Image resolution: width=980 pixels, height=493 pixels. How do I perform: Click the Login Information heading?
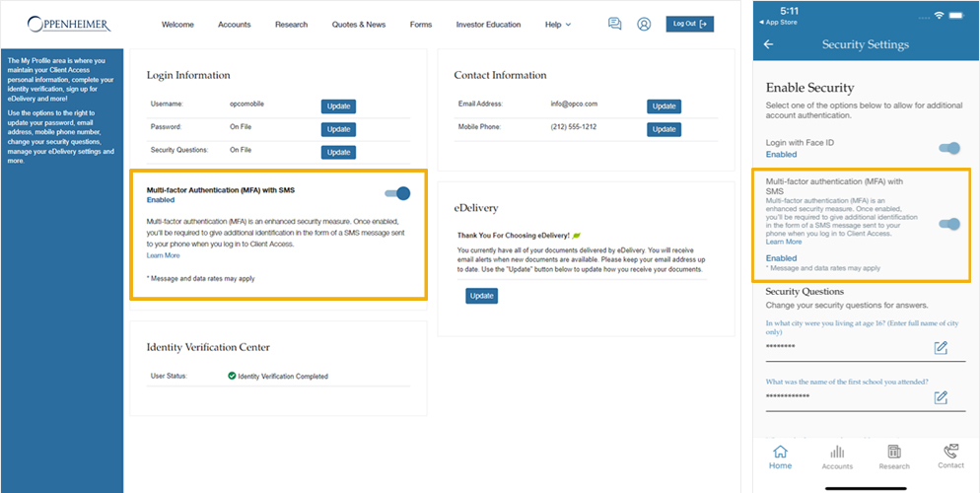click(188, 76)
